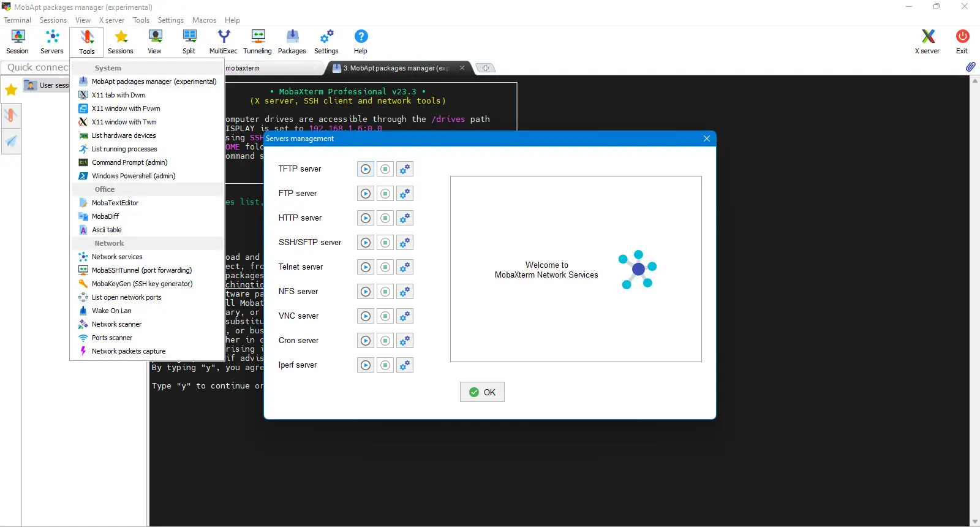980x527 pixels.
Task: Activate the Split toolbar icon
Action: (189, 42)
